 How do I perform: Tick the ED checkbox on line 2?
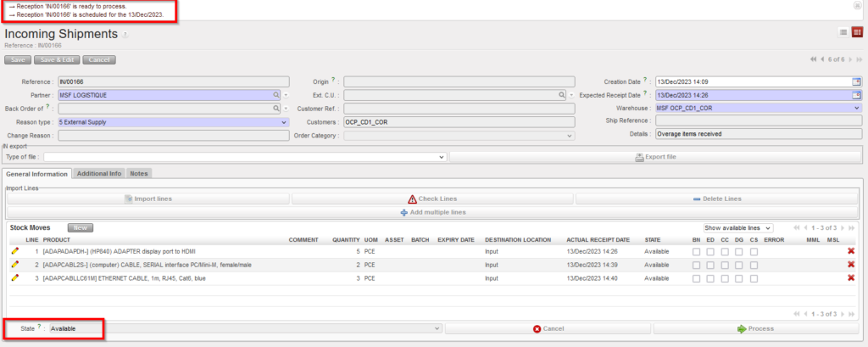(x=710, y=265)
